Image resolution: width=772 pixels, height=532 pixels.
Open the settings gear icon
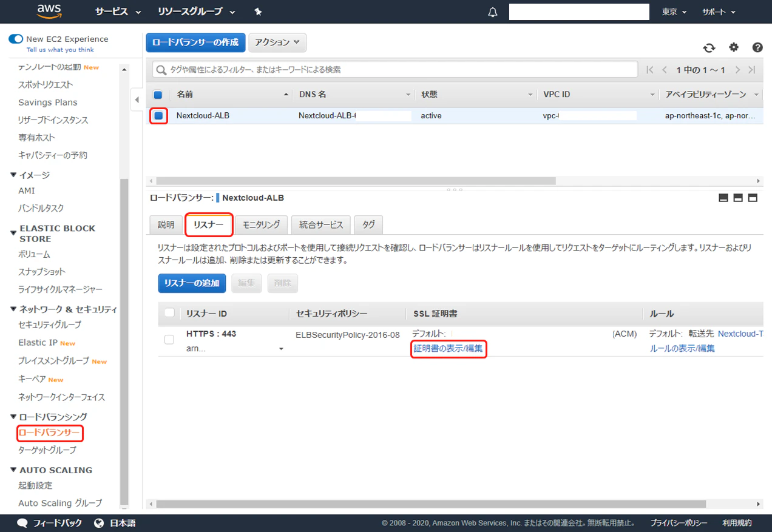pos(734,47)
